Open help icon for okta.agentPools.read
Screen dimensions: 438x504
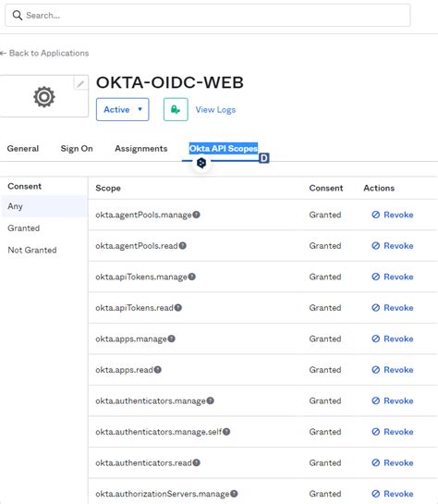[183, 246]
